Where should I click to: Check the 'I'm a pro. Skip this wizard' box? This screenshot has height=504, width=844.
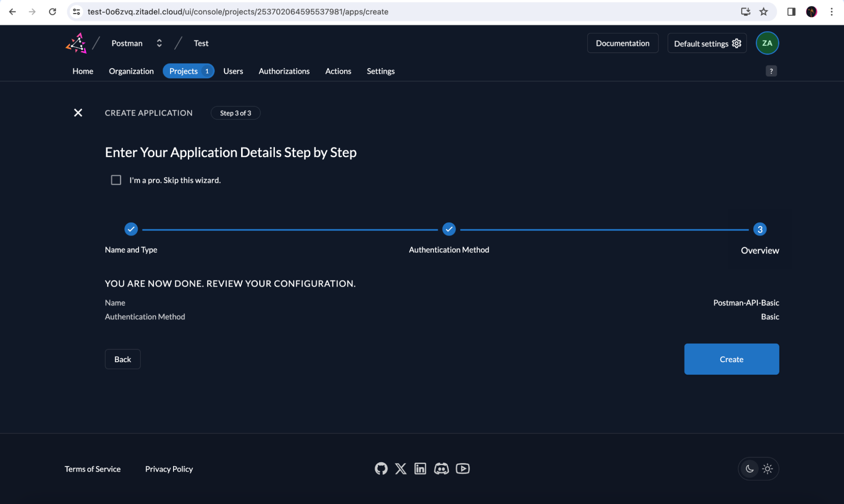[x=116, y=180]
